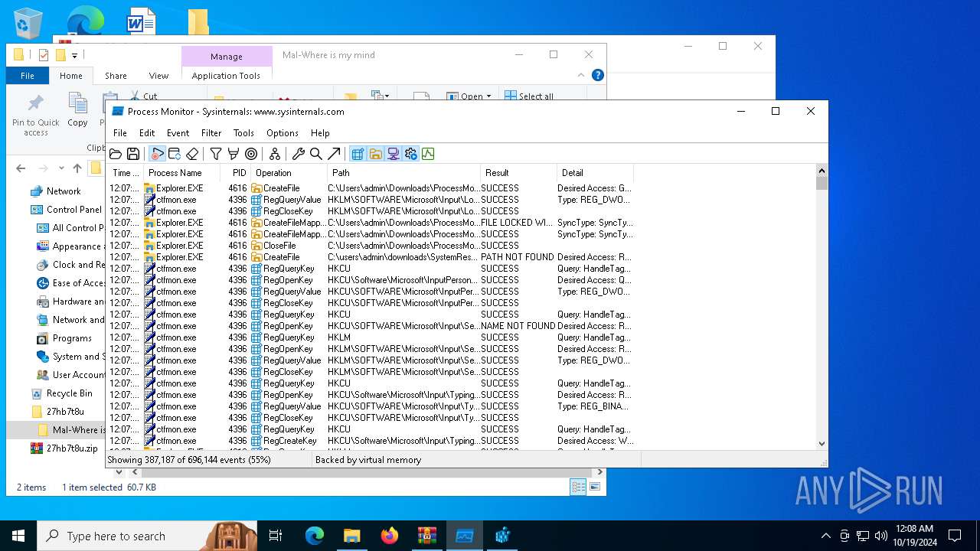The width and height of the screenshot is (980, 551).
Task: Open the Event menu
Action: (x=178, y=133)
